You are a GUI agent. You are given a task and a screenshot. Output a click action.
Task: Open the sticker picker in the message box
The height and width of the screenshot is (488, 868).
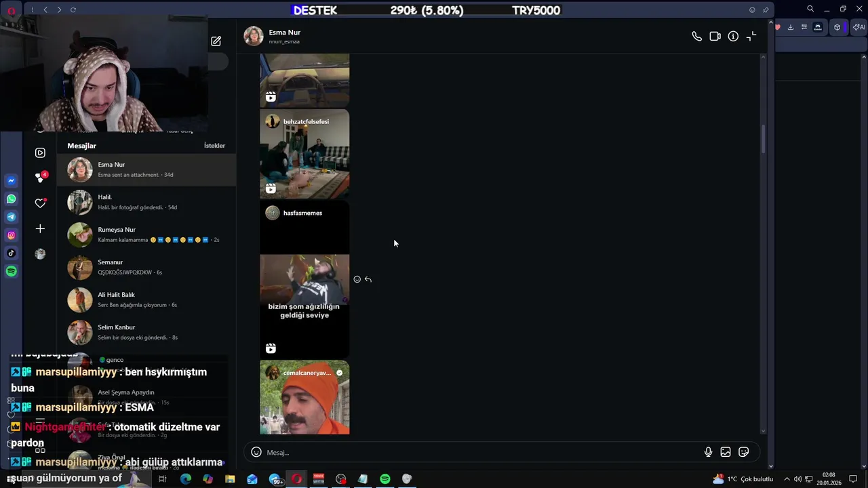(x=744, y=452)
